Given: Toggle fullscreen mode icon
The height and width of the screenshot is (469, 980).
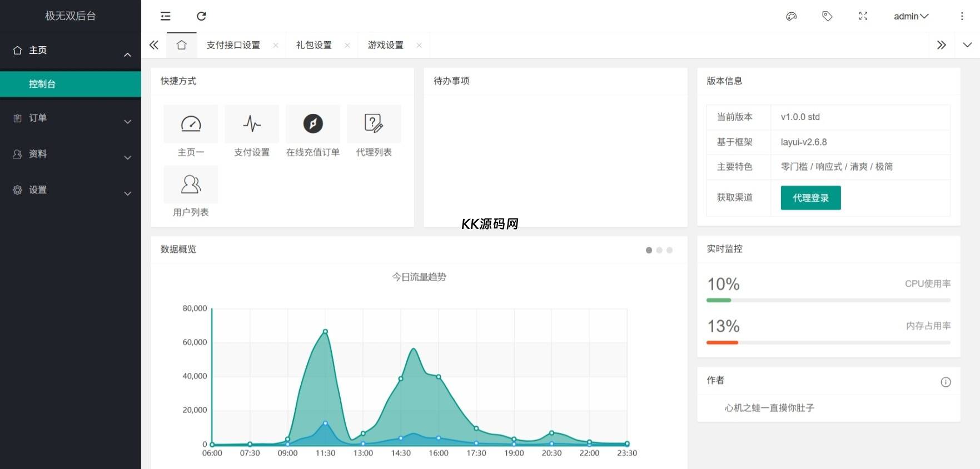Looking at the screenshot, I should pyautogui.click(x=863, y=16).
